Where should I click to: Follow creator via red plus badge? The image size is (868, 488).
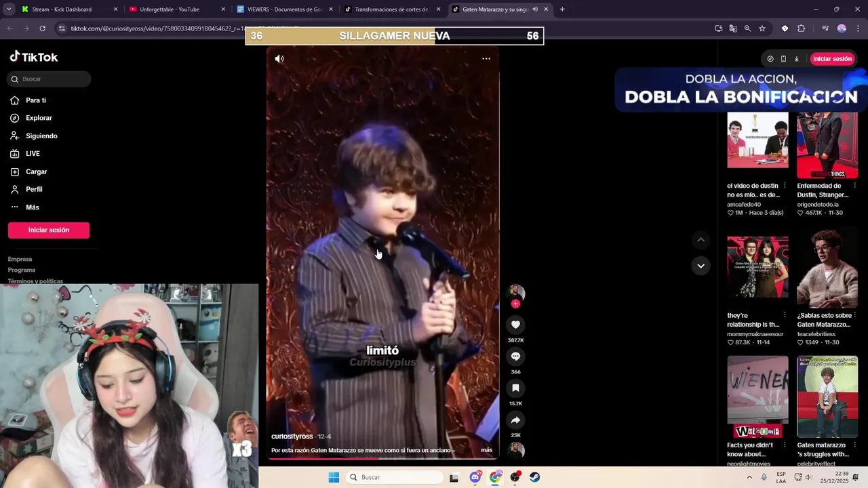[515, 304]
